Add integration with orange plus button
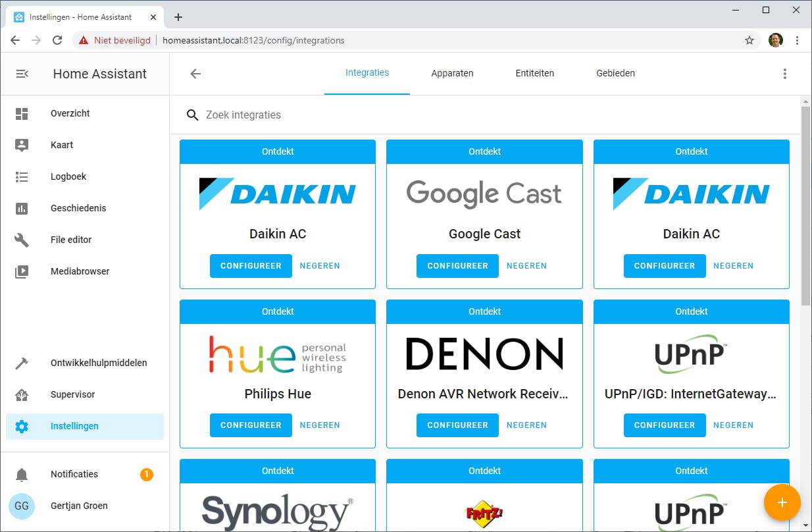This screenshot has width=812, height=532. (782, 502)
